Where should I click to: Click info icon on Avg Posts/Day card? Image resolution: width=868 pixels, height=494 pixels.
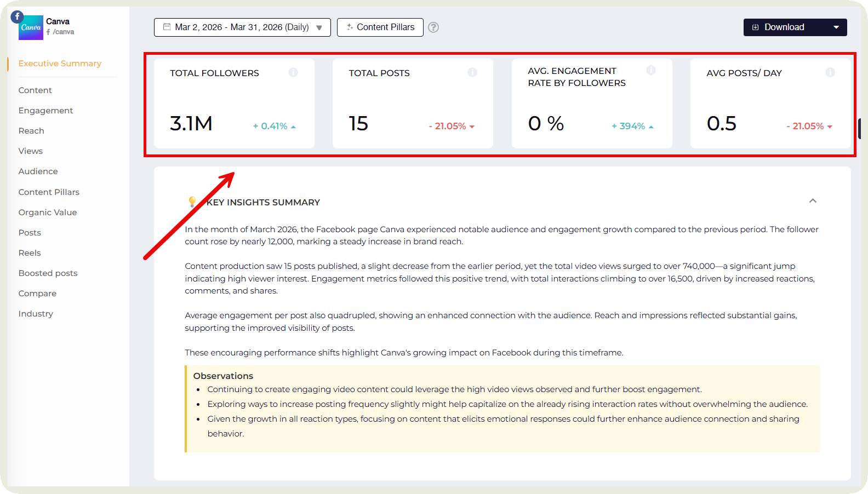point(830,72)
